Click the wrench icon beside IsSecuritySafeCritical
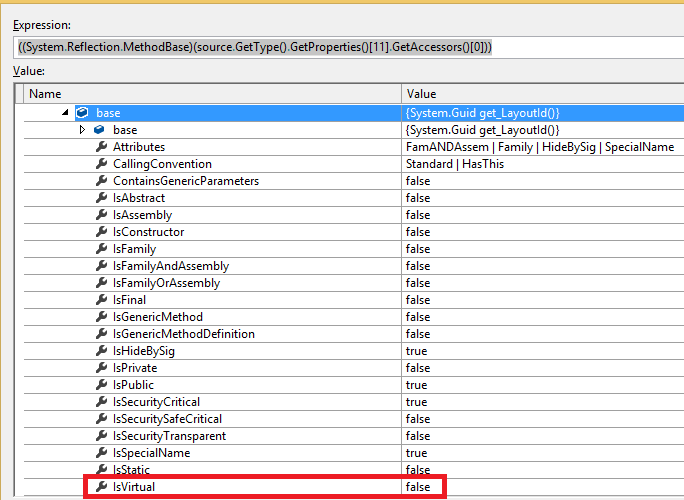The image size is (684, 500). tap(101, 419)
